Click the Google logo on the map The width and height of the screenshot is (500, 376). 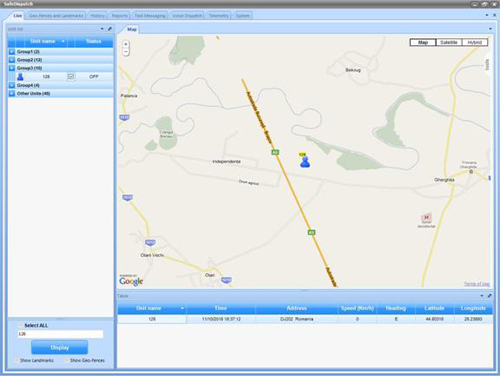(131, 281)
